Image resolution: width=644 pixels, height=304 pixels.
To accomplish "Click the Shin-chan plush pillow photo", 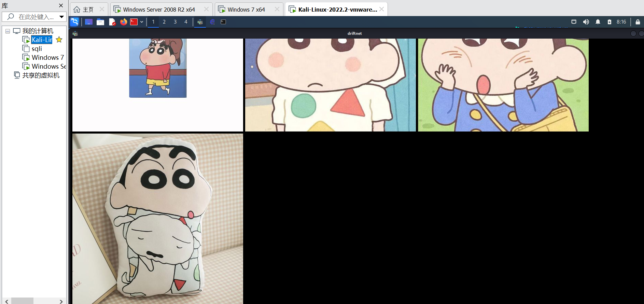I will pos(158,219).
